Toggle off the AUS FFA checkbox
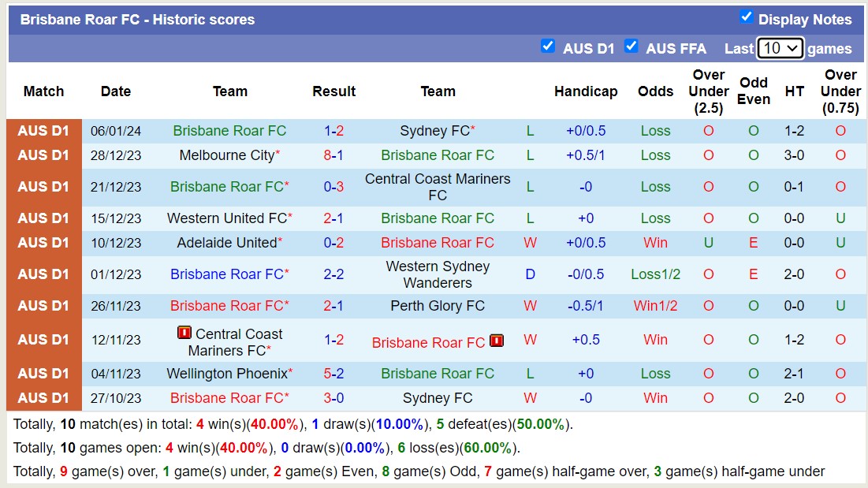The image size is (868, 488). point(631,47)
